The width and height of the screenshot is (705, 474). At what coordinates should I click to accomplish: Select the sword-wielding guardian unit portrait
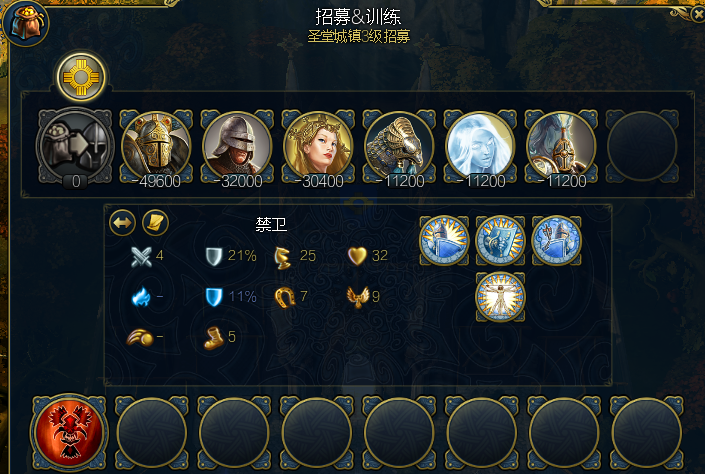561,147
